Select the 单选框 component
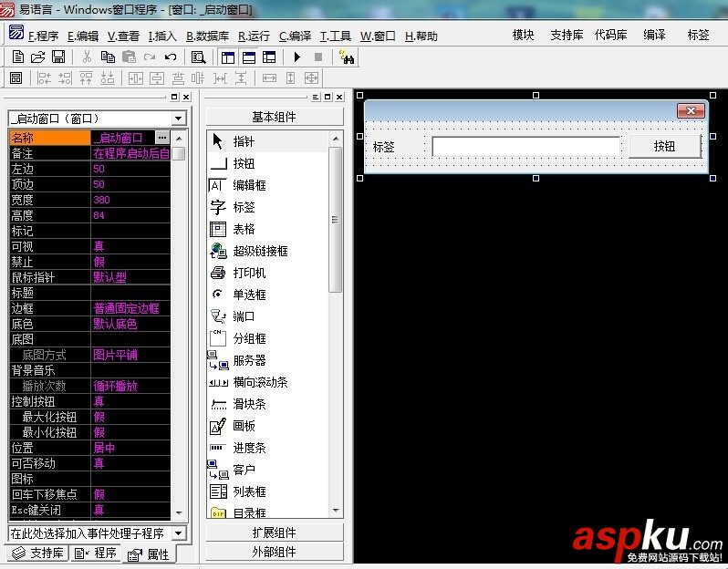The image size is (728, 569). 268,295
